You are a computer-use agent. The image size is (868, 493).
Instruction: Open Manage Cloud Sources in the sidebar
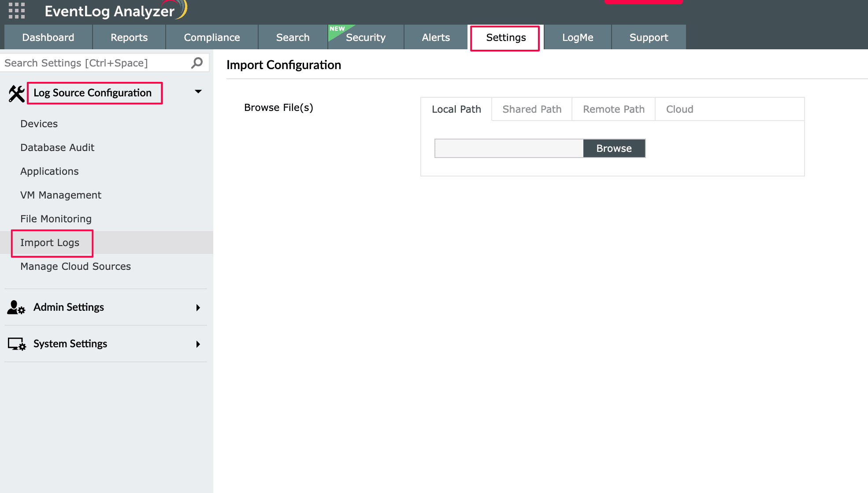pyautogui.click(x=75, y=266)
